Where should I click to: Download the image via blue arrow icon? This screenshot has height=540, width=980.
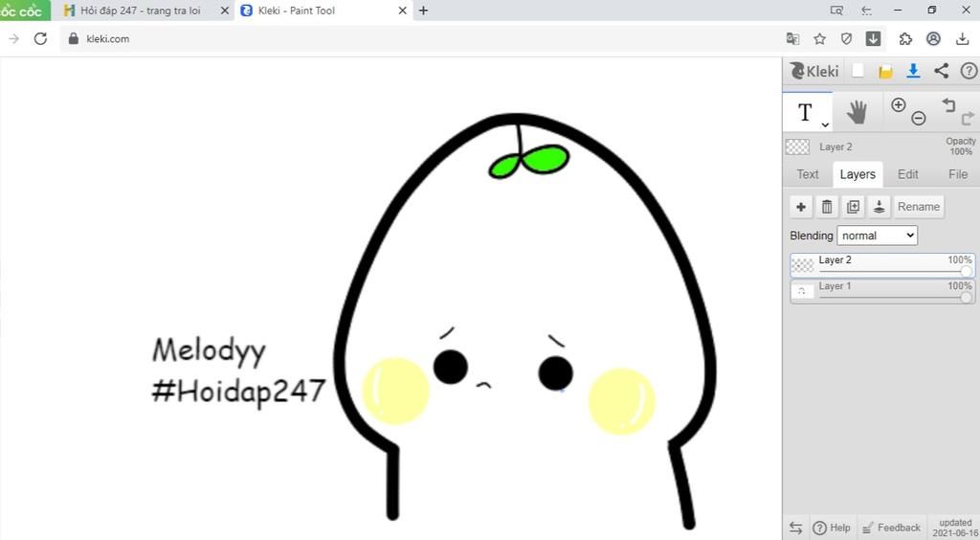[x=913, y=71]
